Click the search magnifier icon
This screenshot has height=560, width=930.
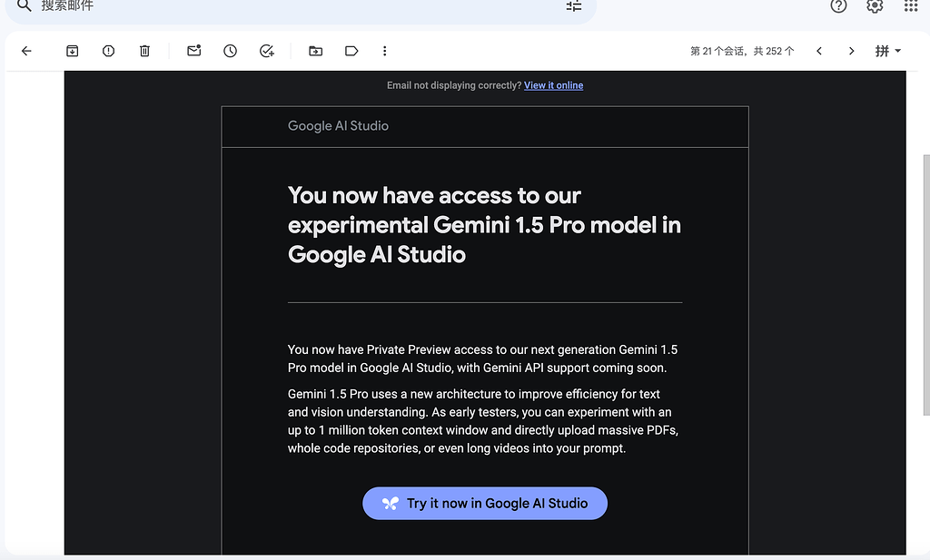coord(24,6)
